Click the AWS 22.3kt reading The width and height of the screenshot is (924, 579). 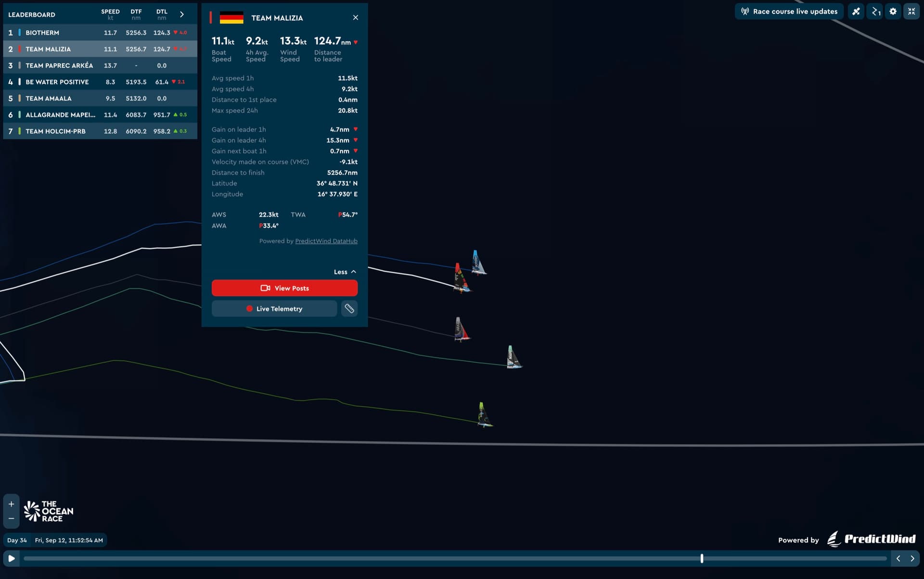coord(269,215)
